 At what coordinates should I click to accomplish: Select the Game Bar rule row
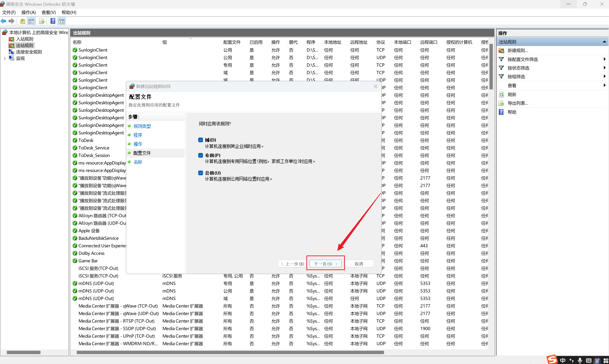click(88, 261)
